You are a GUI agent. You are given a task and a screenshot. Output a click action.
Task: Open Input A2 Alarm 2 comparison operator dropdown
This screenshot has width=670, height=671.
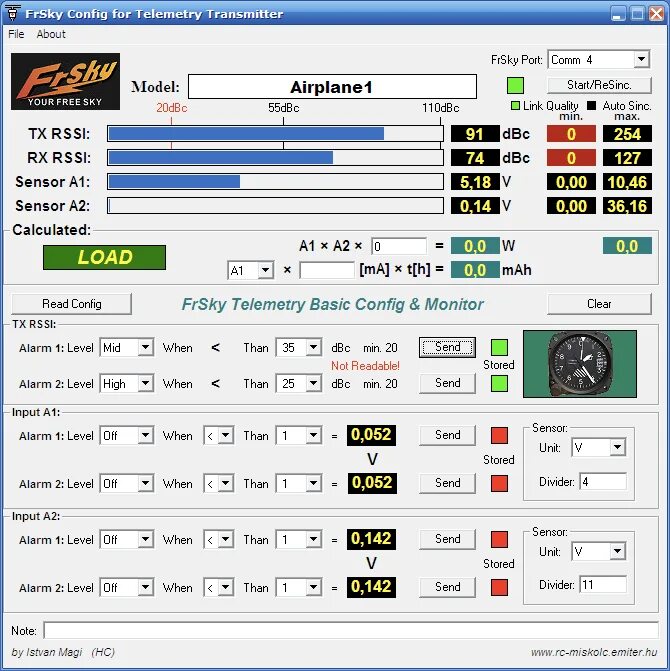tap(219, 588)
